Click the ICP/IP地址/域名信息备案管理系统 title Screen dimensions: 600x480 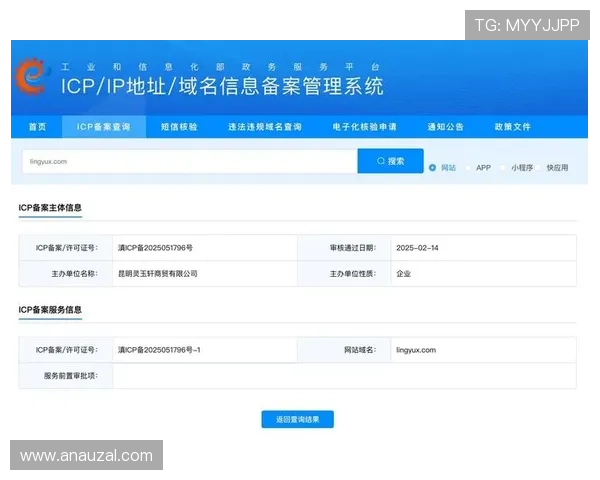click(222, 86)
